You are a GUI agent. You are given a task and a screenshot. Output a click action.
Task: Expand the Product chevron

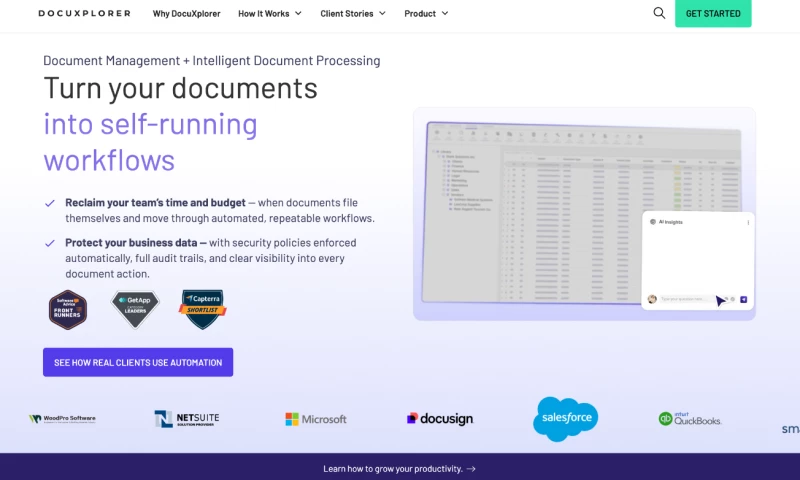point(445,13)
